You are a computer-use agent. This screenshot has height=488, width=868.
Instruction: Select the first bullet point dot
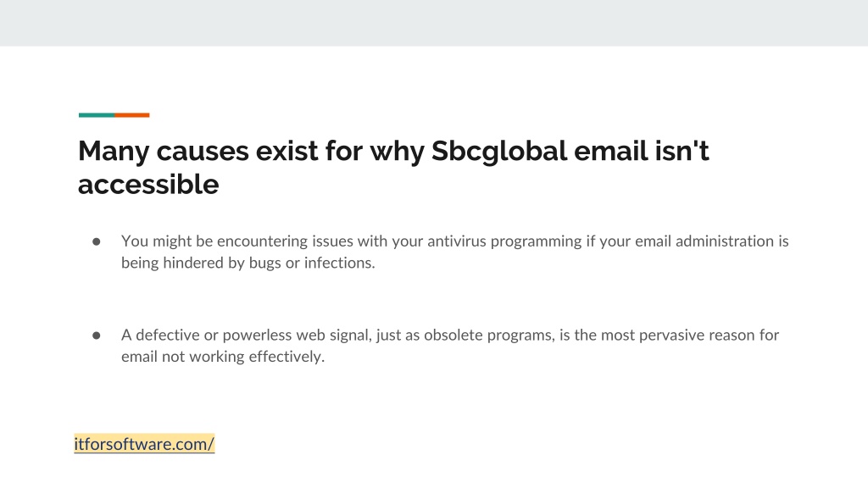click(97, 241)
